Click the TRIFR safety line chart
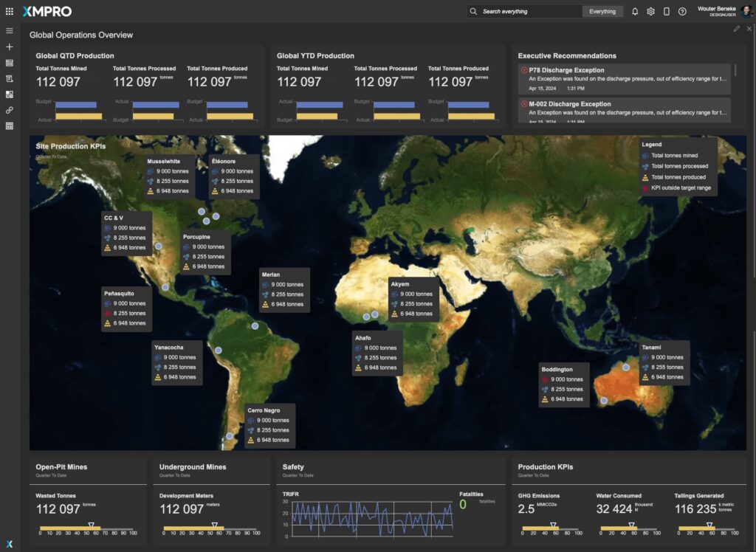 (x=372, y=519)
